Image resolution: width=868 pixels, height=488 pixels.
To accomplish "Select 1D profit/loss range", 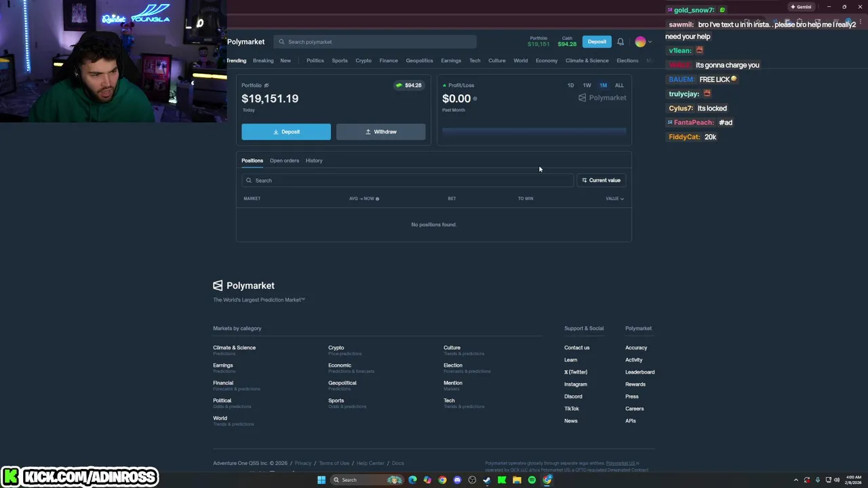I will tap(570, 85).
